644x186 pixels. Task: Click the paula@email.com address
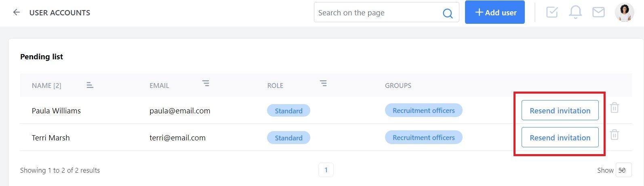pyautogui.click(x=180, y=111)
